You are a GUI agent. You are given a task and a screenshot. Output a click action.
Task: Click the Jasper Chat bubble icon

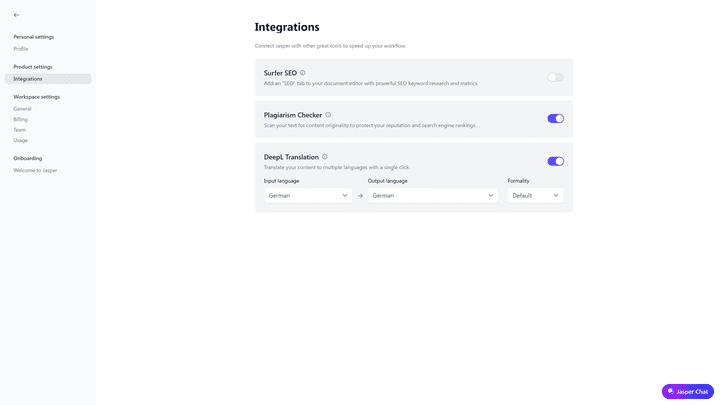coord(671,392)
